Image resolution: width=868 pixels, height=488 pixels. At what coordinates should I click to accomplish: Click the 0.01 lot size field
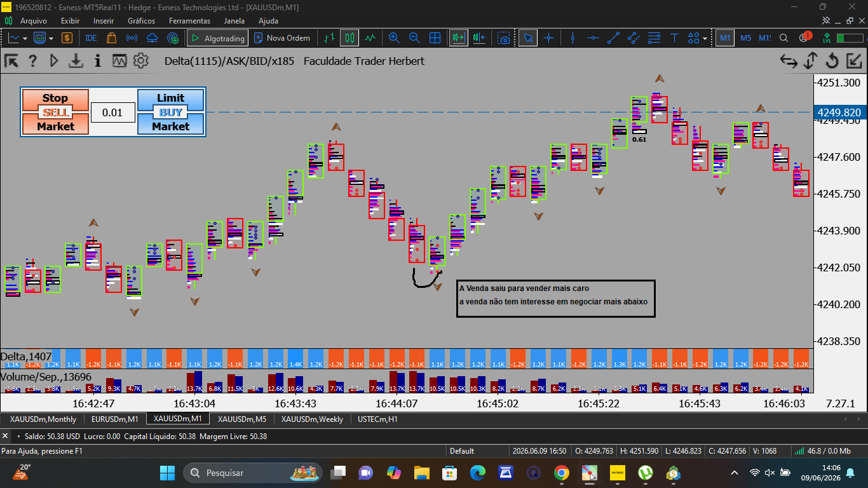(x=112, y=112)
